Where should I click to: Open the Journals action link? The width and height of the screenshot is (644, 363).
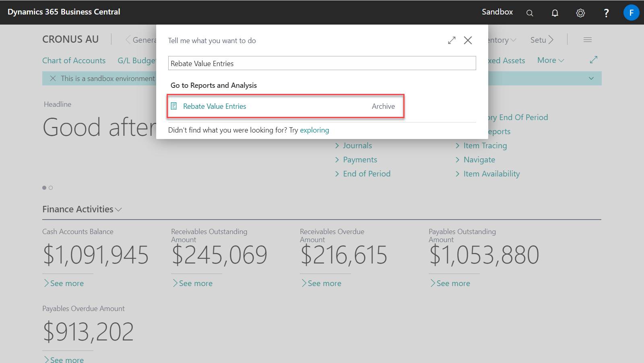point(357,145)
